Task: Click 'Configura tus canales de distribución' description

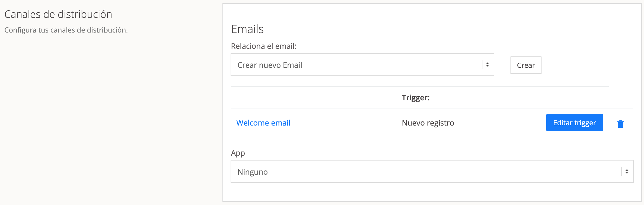Action: pos(66,30)
